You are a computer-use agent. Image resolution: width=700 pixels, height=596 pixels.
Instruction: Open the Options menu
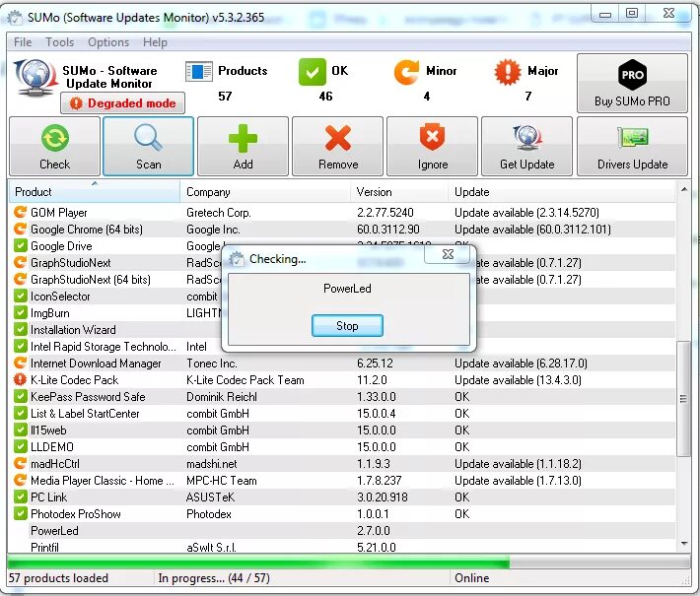[108, 42]
